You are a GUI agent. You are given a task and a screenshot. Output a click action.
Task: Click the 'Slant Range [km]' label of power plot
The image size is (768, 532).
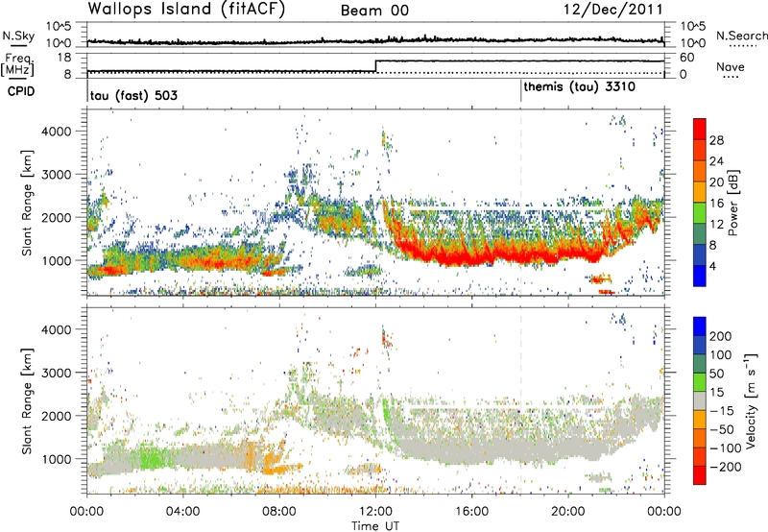pyautogui.click(x=27, y=203)
